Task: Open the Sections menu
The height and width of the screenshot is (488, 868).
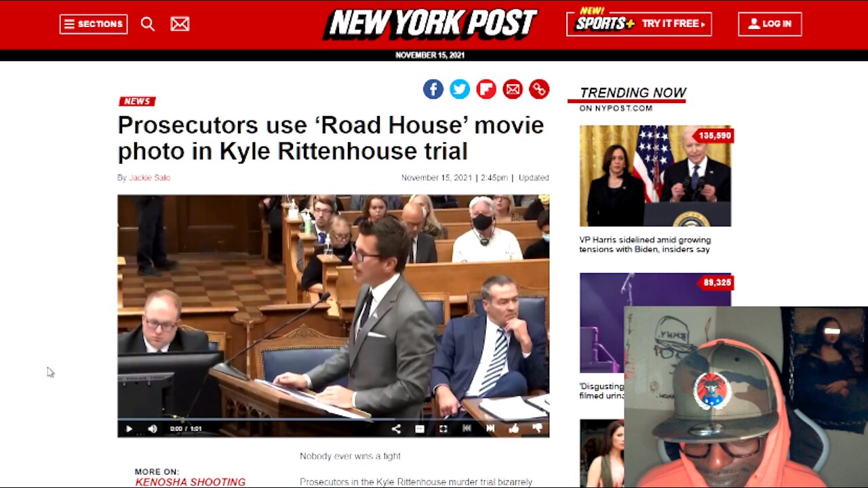Action: (x=94, y=24)
